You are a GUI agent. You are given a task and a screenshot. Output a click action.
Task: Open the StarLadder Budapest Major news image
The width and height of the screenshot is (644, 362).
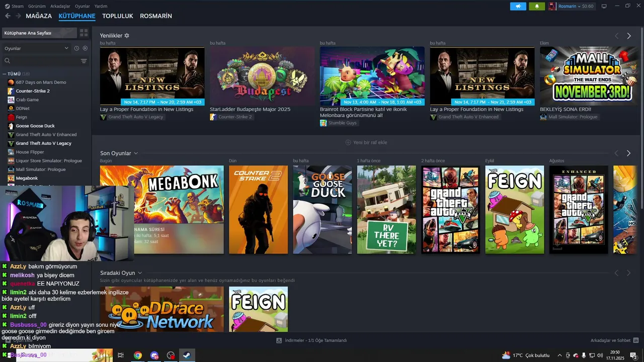262,76
